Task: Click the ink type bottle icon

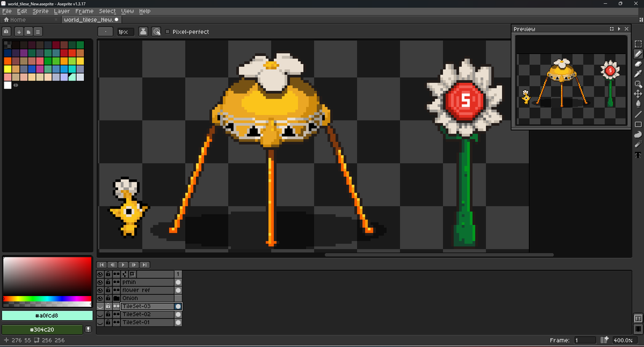Action: [x=144, y=32]
